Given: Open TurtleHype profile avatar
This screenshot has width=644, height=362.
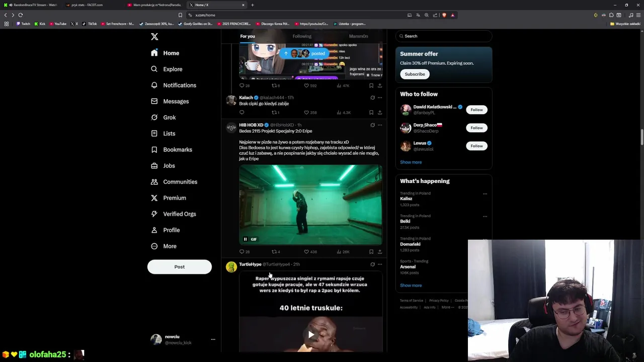Looking at the screenshot, I should pyautogui.click(x=231, y=267).
